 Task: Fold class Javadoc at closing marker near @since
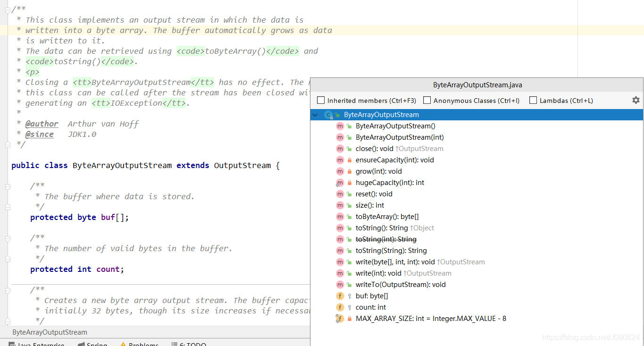[8, 144]
